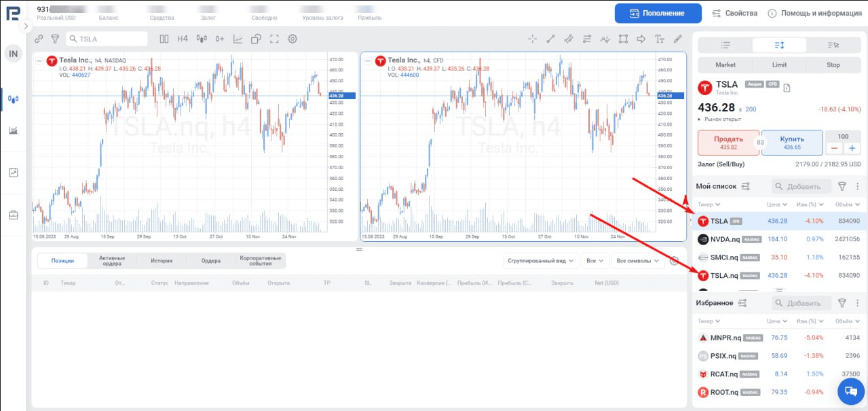Viewport: 868px width, 411px height.
Task: Select SMCI.nq row in watchlist
Action: 779,257
